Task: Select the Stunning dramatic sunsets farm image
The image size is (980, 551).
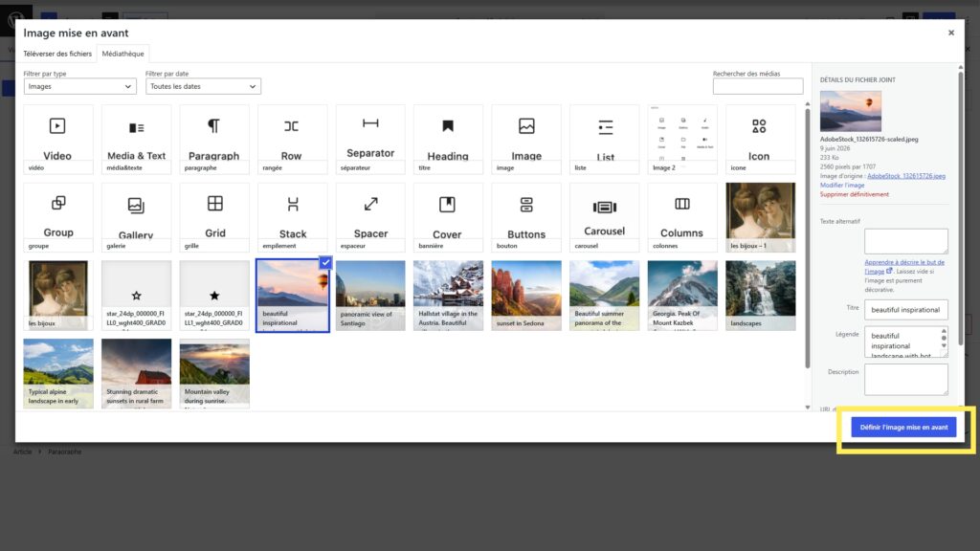Action: [x=136, y=374]
